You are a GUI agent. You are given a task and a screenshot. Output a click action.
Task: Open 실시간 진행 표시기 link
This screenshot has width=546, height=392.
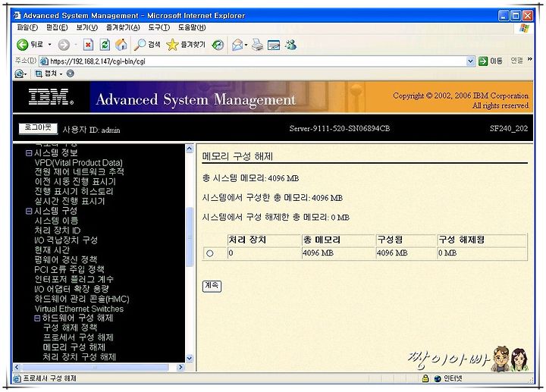(70, 201)
